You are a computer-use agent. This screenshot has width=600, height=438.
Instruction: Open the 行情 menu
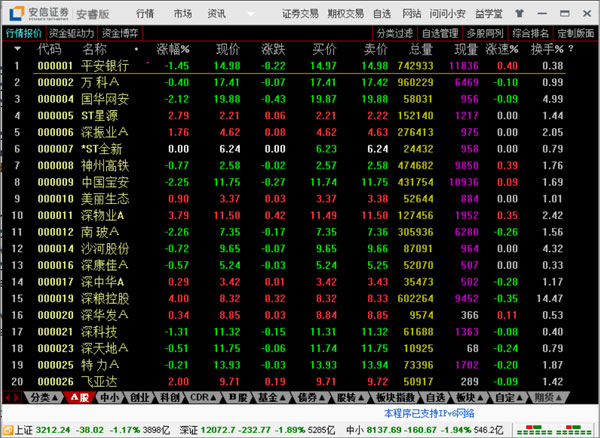coord(145,14)
